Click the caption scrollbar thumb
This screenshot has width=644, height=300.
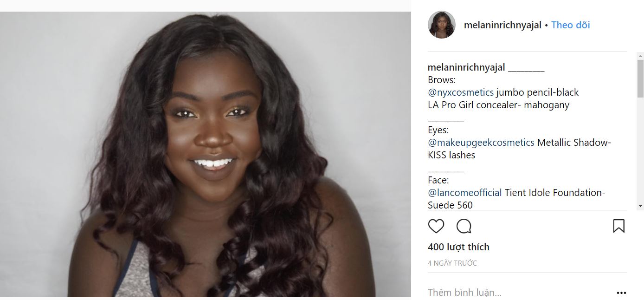(640, 78)
